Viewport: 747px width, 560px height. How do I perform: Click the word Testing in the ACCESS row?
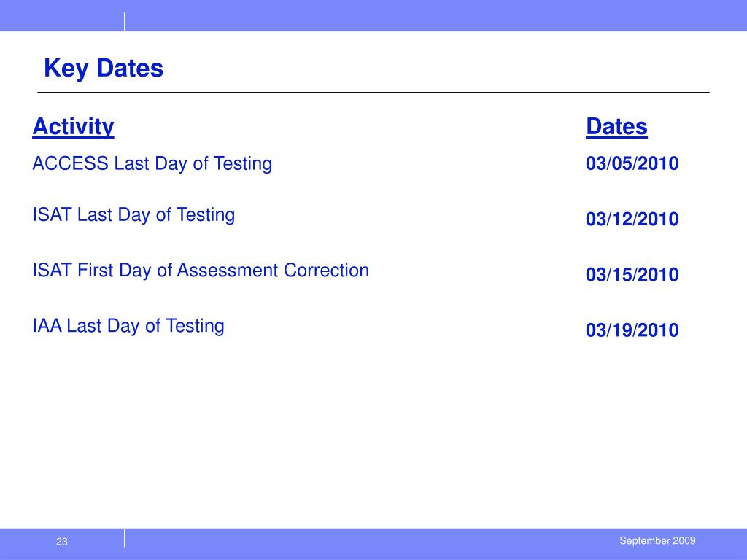click(x=242, y=164)
